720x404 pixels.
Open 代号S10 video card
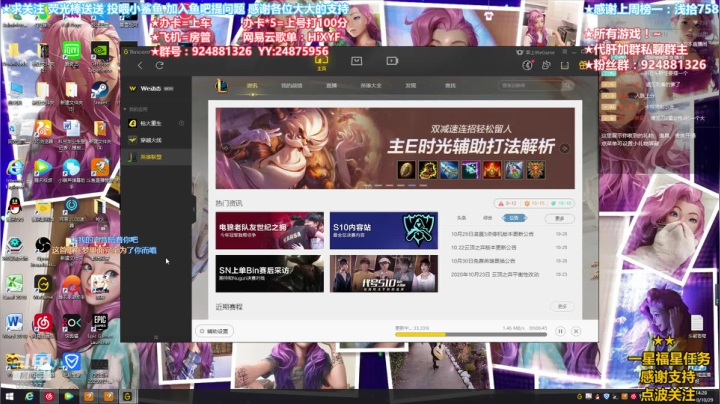(x=384, y=274)
